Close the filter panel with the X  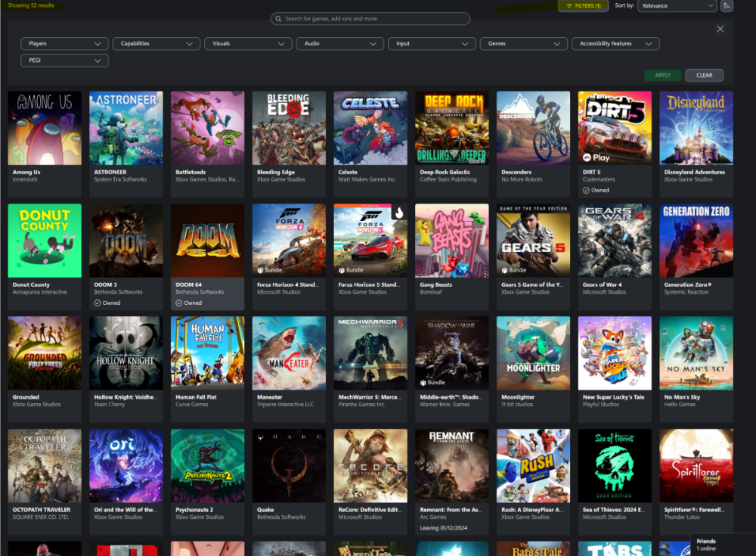(x=720, y=29)
